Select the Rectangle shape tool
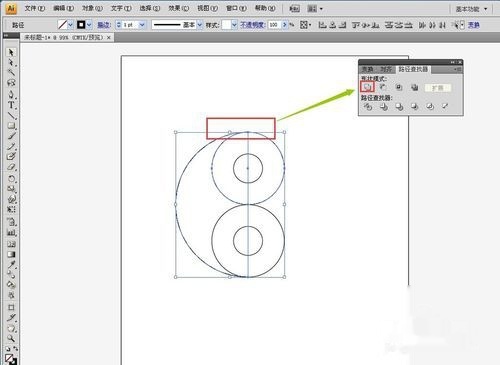This screenshot has height=365, width=500. click(x=11, y=126)
